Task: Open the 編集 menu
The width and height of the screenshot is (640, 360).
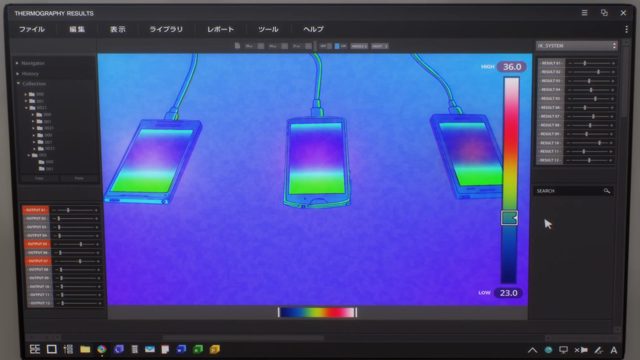Action: click(77, 29)
